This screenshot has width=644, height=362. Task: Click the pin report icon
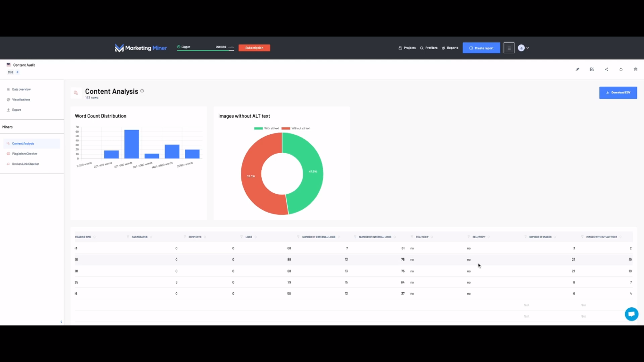(577, 69)
